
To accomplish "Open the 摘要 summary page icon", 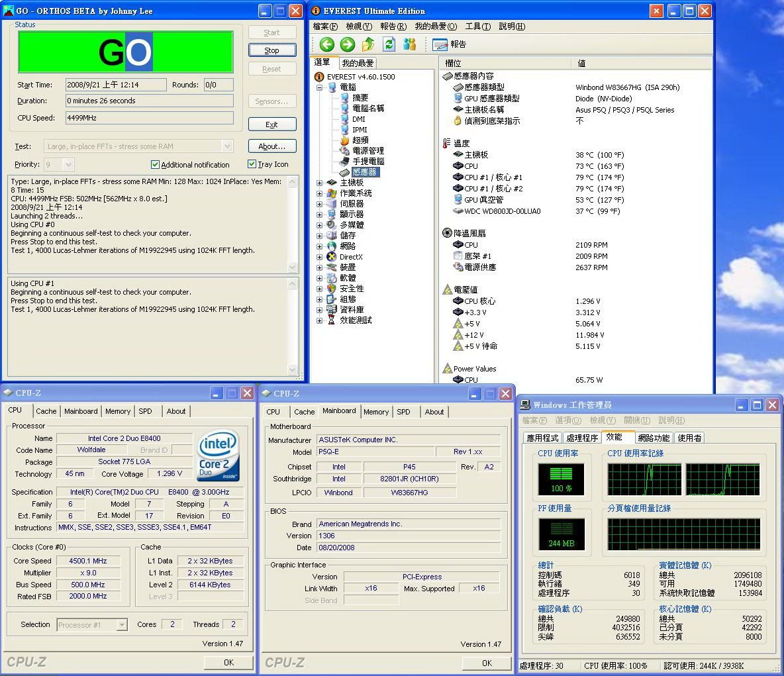I will [344, 98].
